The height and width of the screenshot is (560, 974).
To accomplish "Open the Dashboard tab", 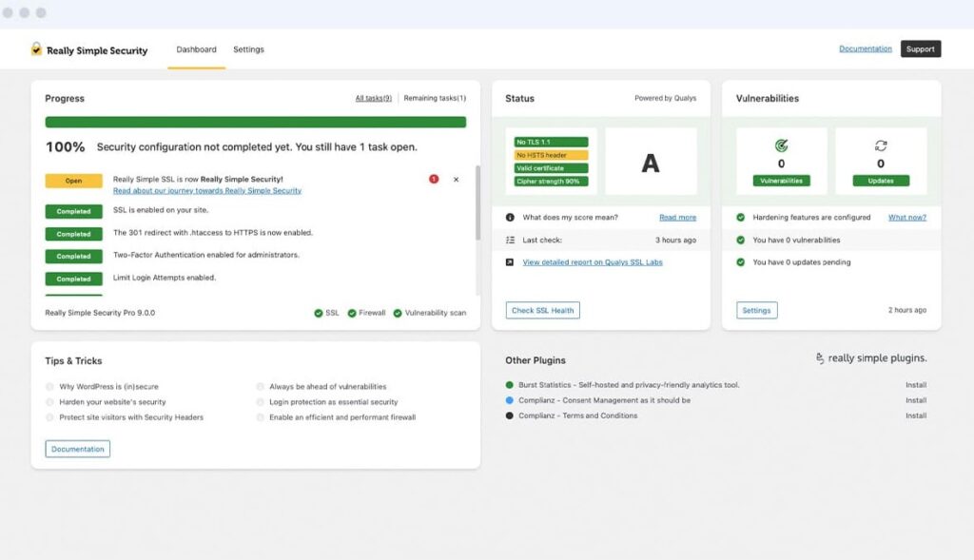I will [x=196, y=49].
